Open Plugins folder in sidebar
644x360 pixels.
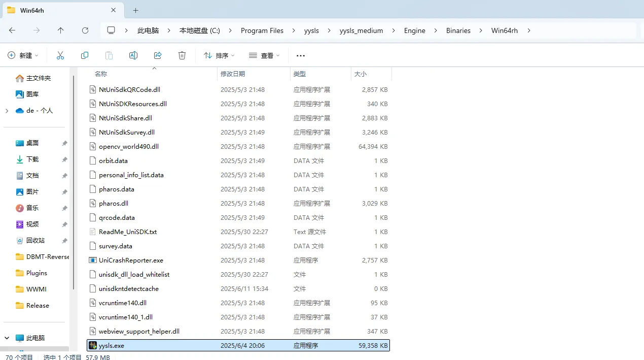point(31,273)
